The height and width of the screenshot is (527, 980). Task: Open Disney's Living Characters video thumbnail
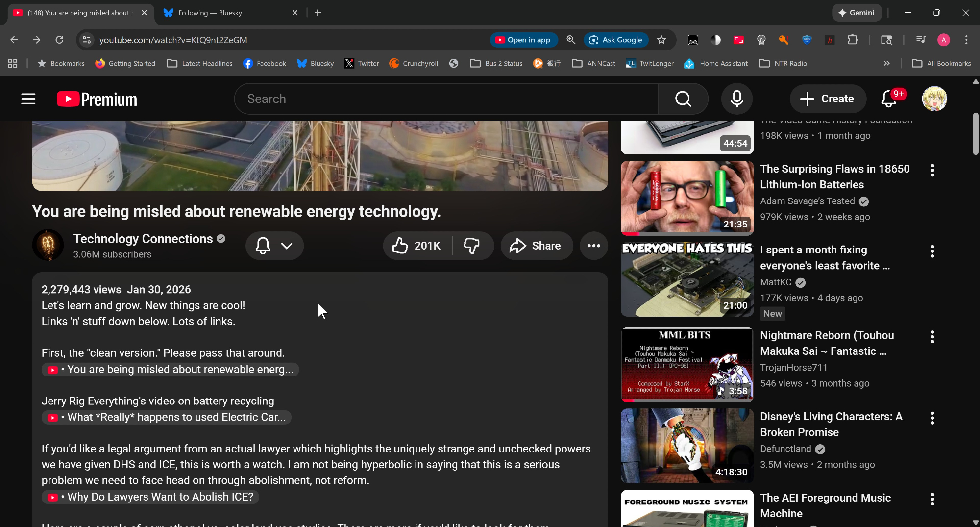(687, 446)
